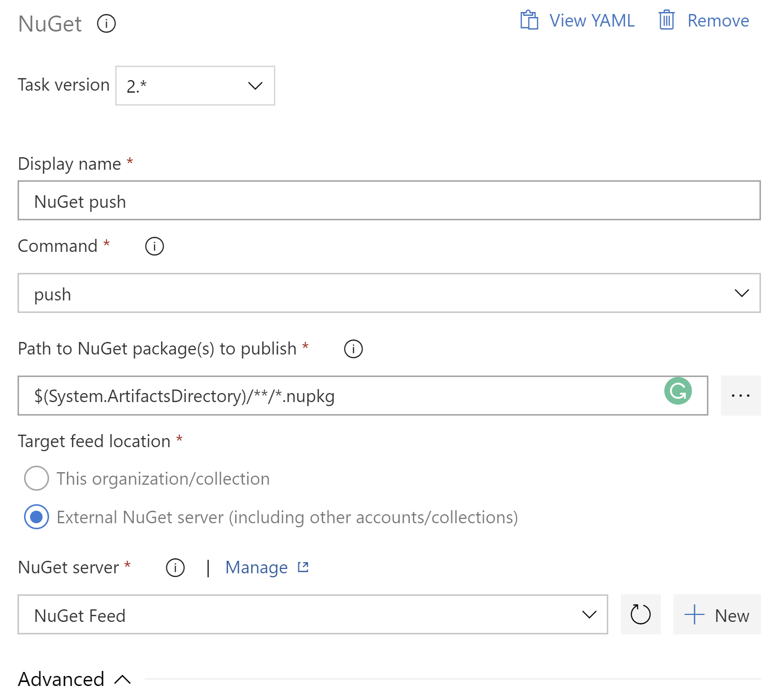The width and height of the screenshot is (783, 700).
Task: Browse for package path with ellipsis button
Action: point(740,396)
